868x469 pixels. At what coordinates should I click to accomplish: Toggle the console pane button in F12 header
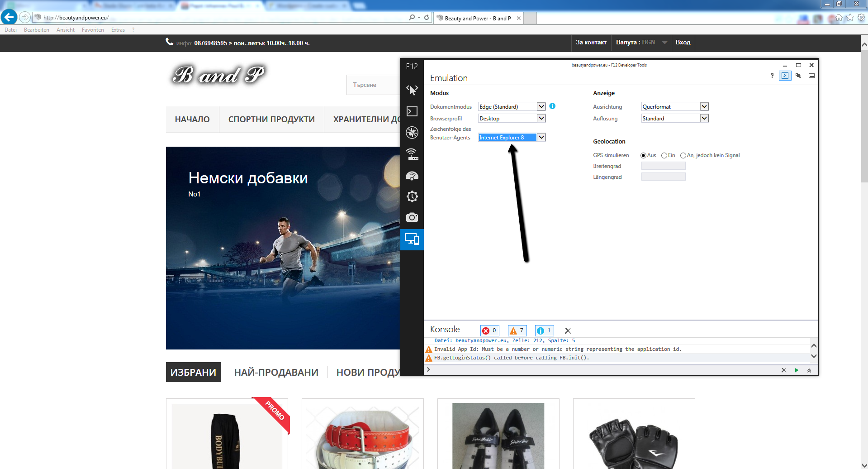point(785,76)
